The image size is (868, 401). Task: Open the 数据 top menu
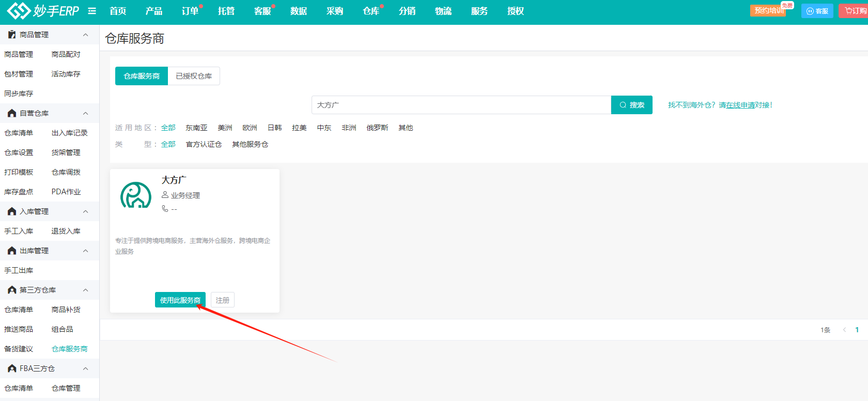coord(299,11)
